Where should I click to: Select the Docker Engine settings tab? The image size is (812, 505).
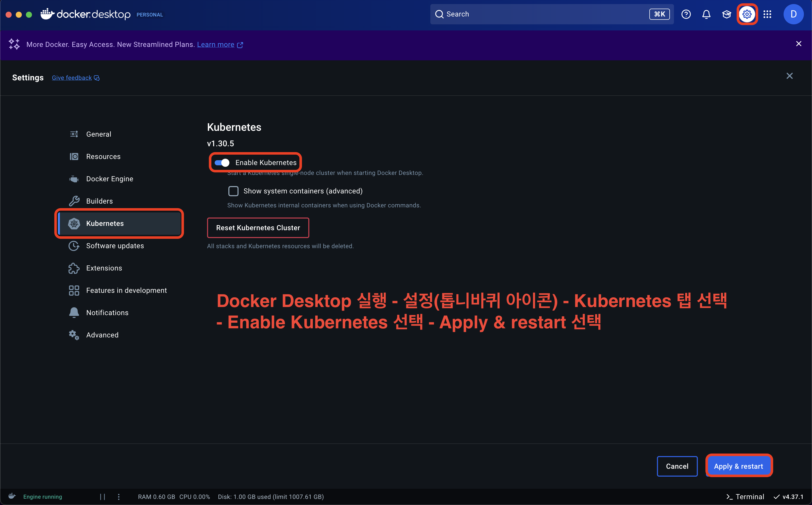(x=109, y=179)
